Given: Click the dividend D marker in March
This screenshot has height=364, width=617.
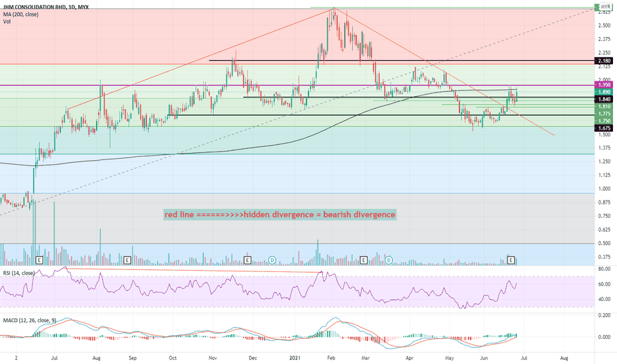Looking at the screenshot, I should click(389, 260).
